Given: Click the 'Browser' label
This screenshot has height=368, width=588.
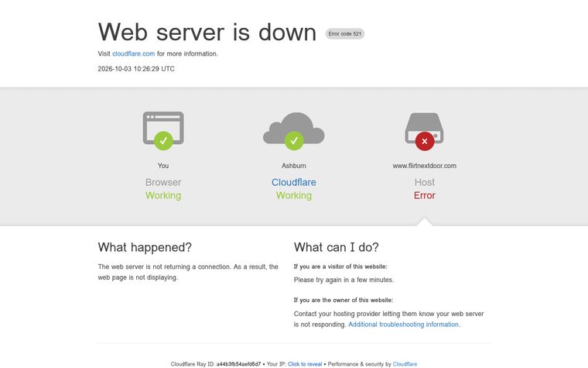Looking at the screenshot, I should (163, 183).
